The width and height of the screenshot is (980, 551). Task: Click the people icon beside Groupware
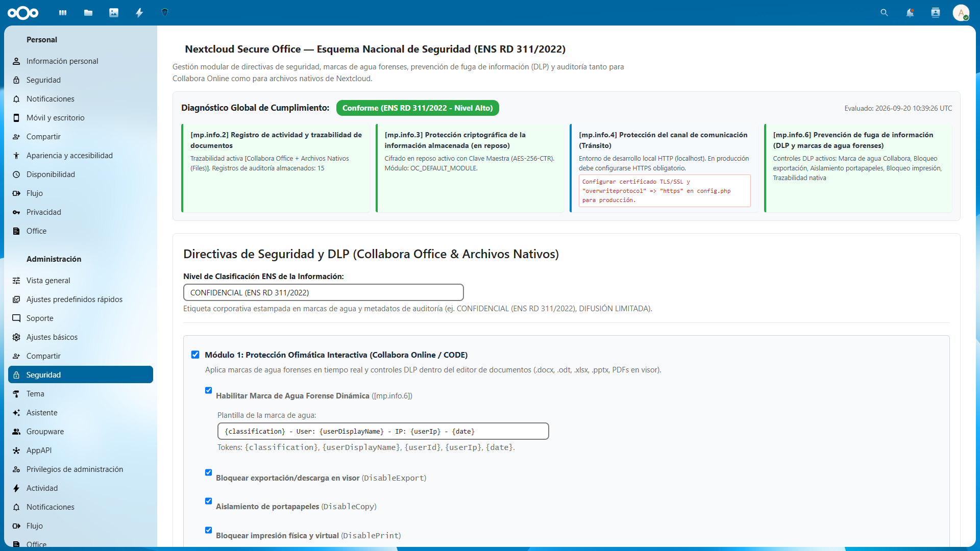16,432
